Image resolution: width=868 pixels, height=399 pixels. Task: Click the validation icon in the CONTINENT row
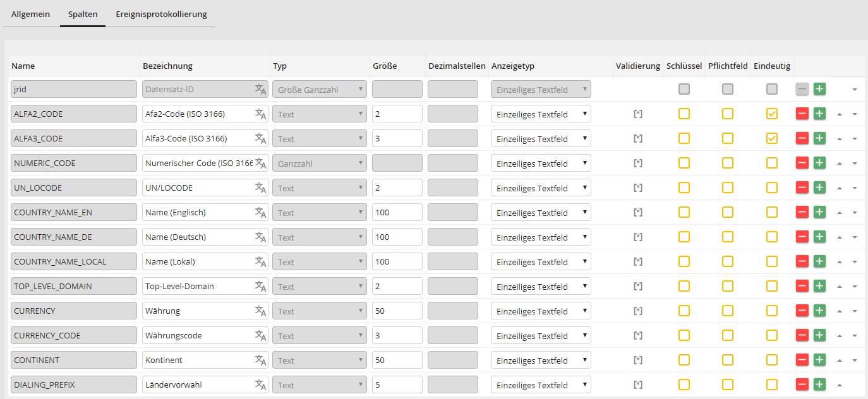[x=638, y=360]
